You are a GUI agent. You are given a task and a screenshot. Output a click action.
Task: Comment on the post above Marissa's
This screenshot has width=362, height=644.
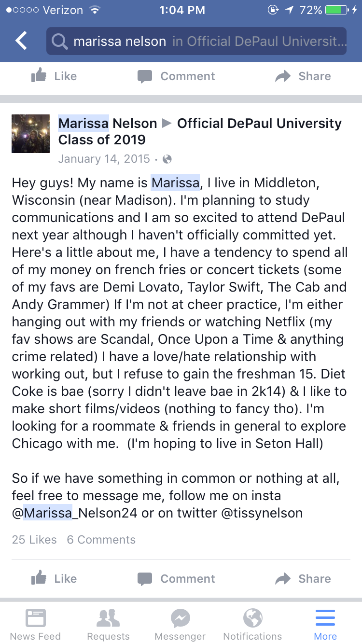point(176,76)
